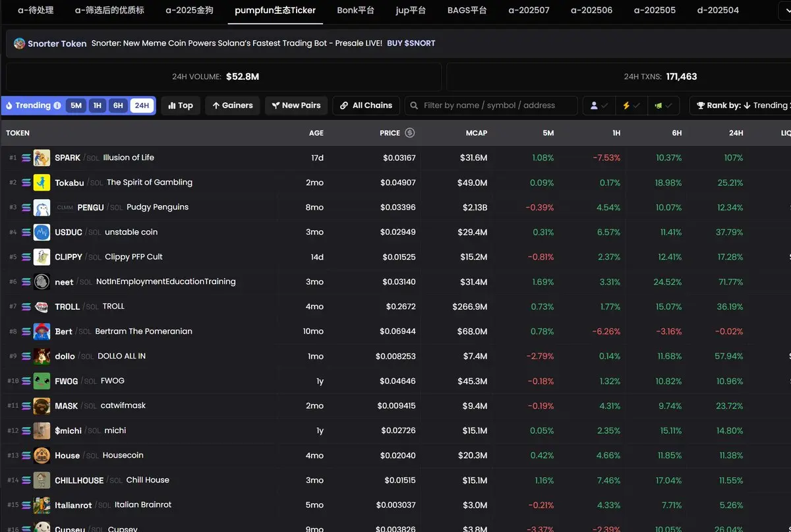
Task: Click the House token logo
Action: tap(42, 456)
